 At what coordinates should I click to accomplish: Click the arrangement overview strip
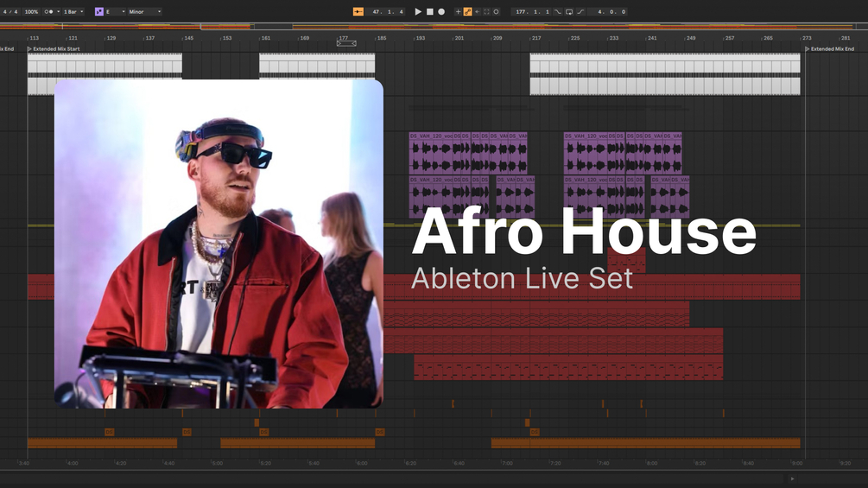coord(434,26)
